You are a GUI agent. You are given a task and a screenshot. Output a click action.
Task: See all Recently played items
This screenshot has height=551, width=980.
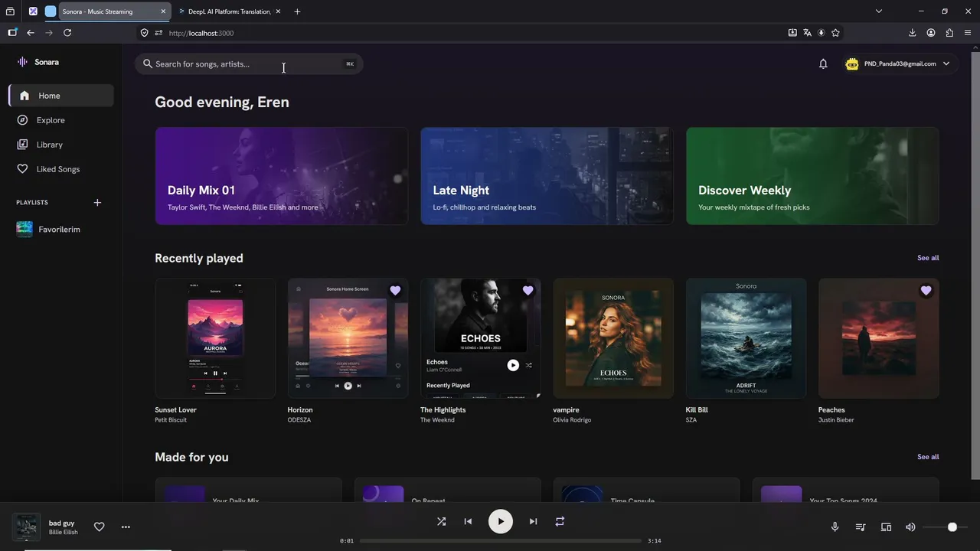[928, 258]
